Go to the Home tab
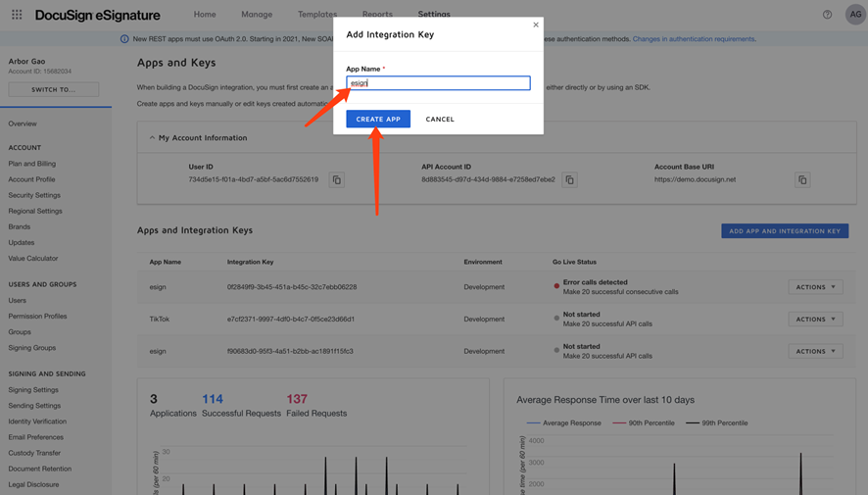Image resolution: width=868 pixels, height=495 pixels. (205, 15)
